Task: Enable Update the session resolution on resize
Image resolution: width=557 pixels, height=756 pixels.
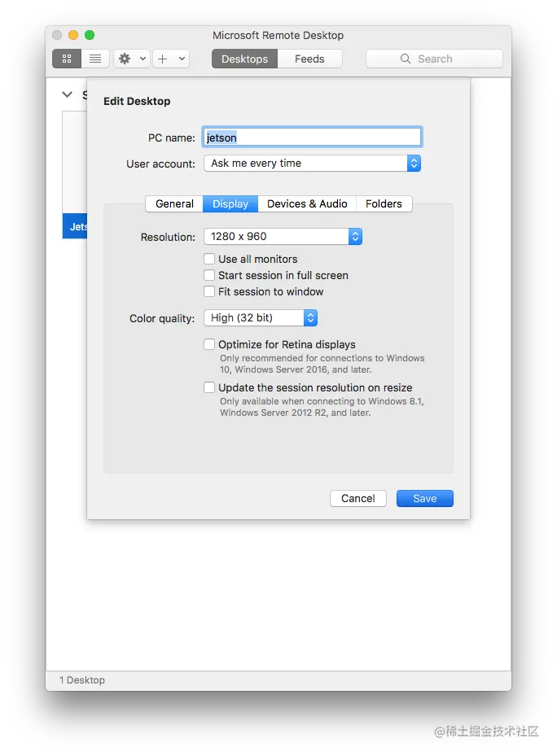Action: pyautogui.click(x=209, y=387)
